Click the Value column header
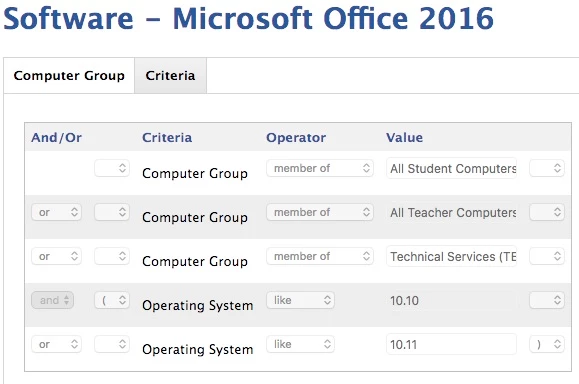Image resolution: width=579 pixels, height=384 pixels. [404, 137]
